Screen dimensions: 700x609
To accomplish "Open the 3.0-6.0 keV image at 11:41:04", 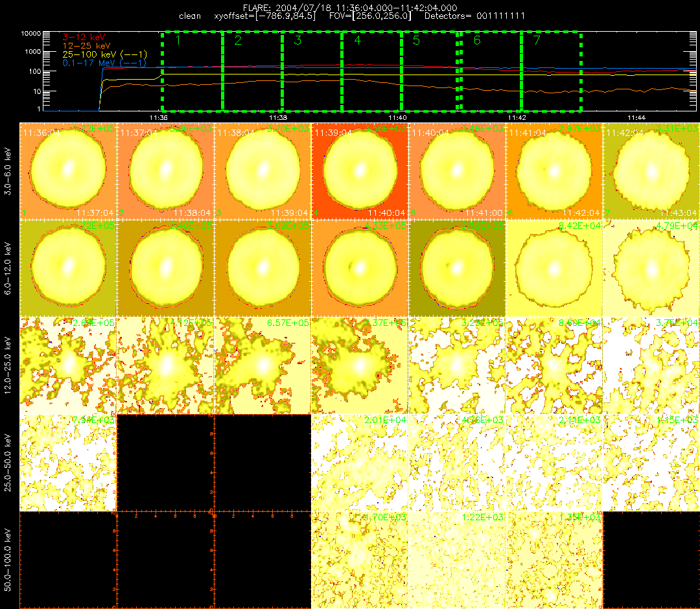I will point(554,171).
